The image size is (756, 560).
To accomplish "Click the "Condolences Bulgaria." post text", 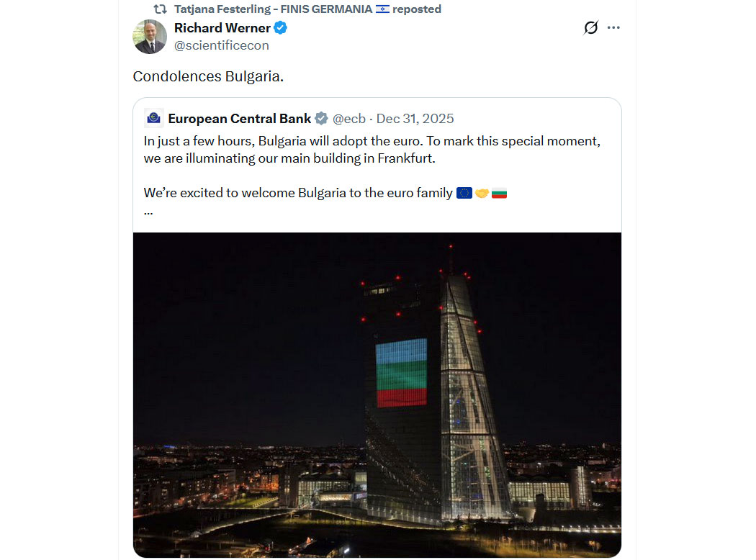I will [208, 76].
